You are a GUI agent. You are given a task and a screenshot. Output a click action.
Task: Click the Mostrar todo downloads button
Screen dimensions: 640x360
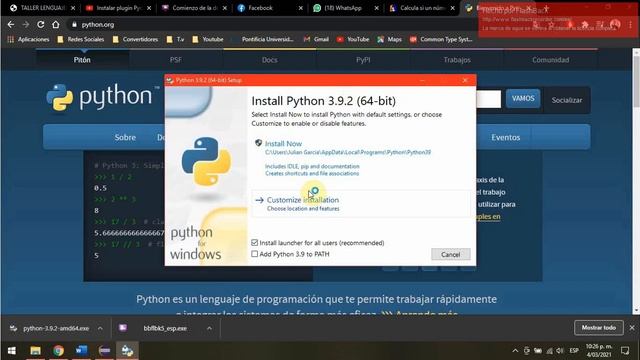(598, 328)
